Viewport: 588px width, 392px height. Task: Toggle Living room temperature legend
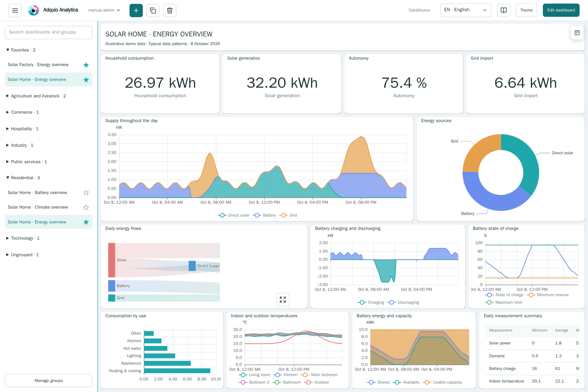[255, 375]
